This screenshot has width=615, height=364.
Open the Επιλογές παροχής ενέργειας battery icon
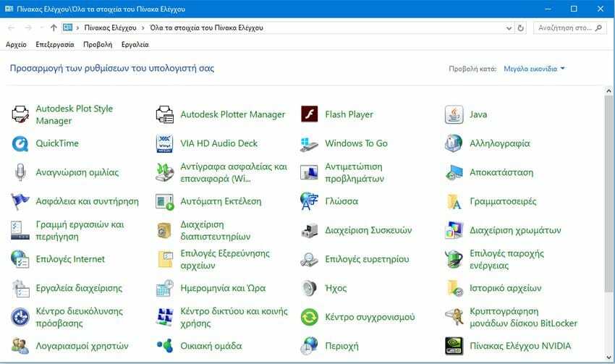[454, 260]
